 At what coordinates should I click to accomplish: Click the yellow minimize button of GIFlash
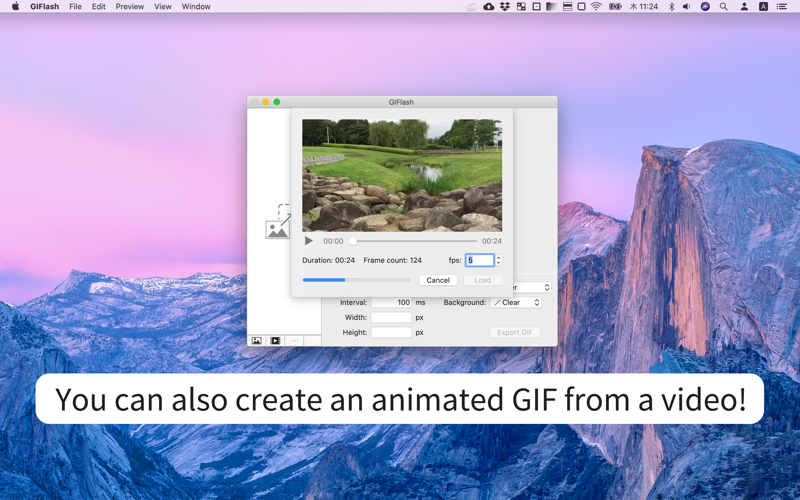point(265,102)
